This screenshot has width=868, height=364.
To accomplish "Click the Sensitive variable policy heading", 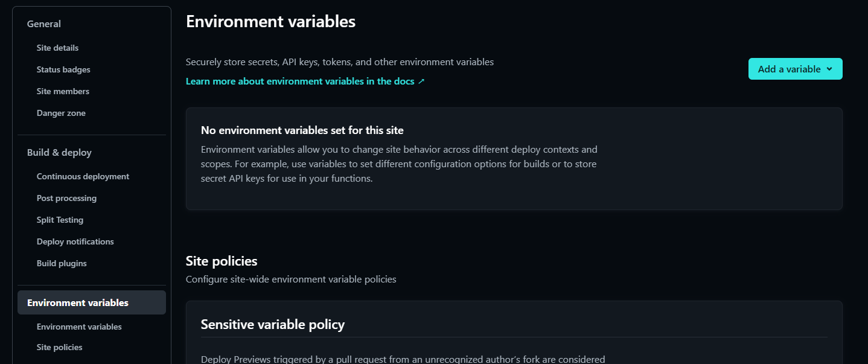I will tap(273, 324).
